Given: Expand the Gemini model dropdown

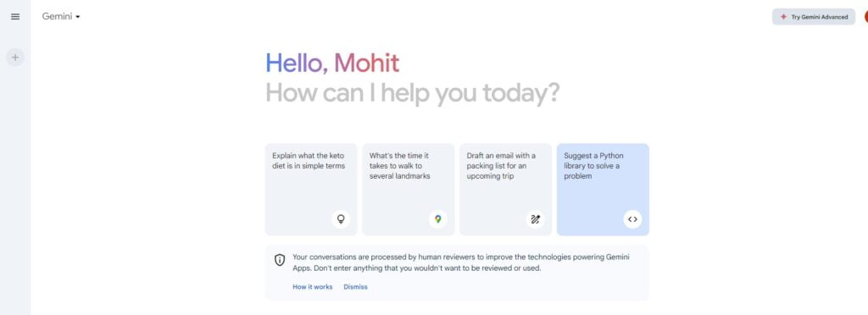Looking at the screenshot, I should coord(61,17).
